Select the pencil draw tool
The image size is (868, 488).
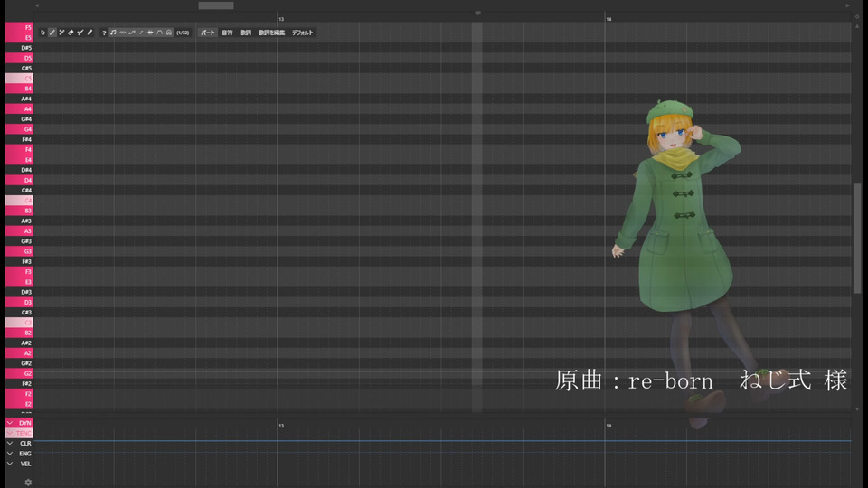(x=52, y=33)
